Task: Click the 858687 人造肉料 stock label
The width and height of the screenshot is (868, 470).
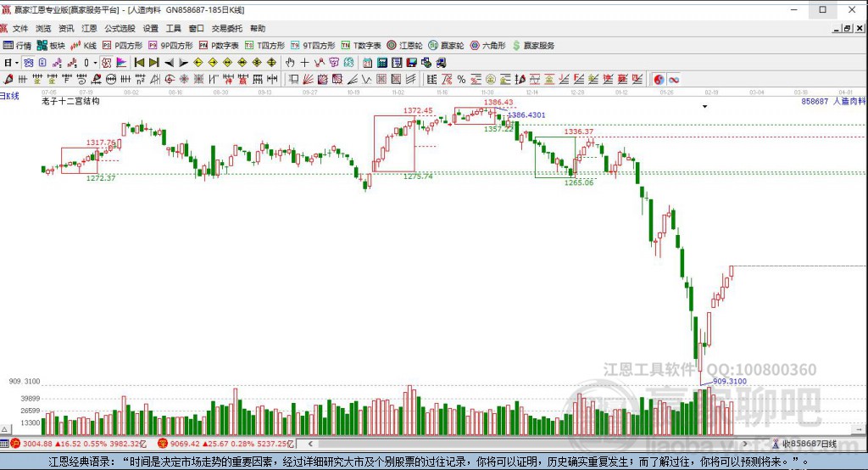Action: tap(833, 101)
